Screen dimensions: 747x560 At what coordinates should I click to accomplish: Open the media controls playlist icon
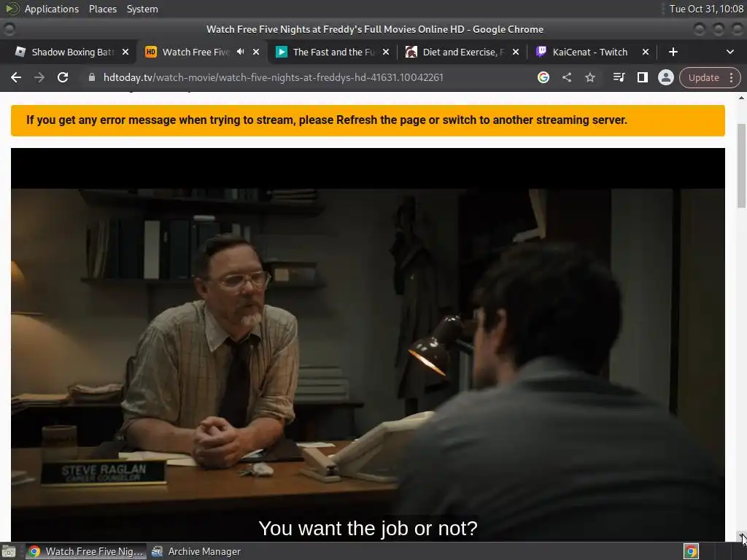point(619,77)
